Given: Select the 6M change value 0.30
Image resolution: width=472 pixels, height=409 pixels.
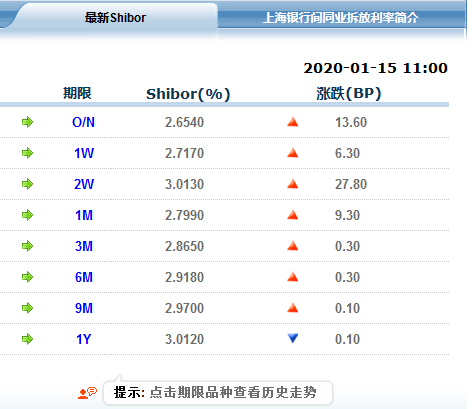Looking at the screenshot, I should pos(347,277).
